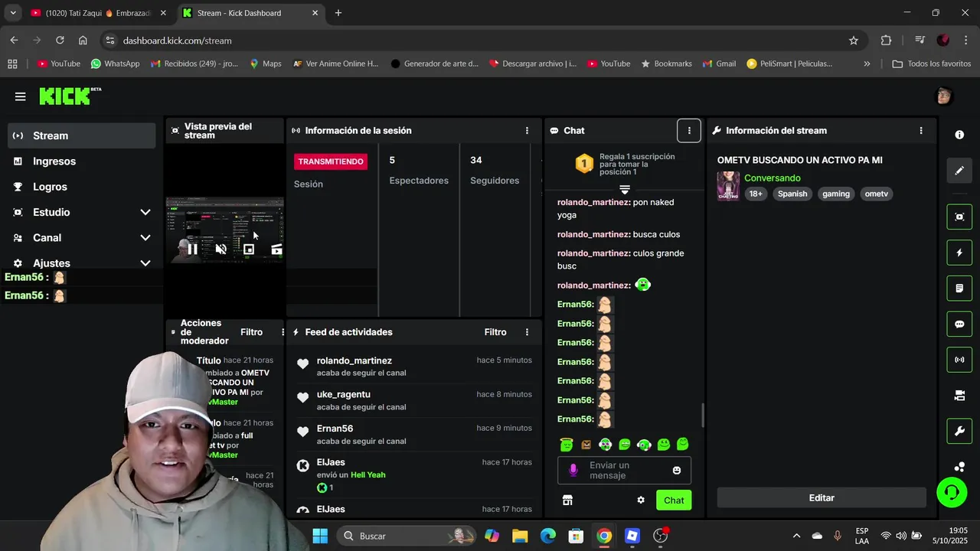Open Feed de actividades options menu
This screenshot has width=980, height=551.
pos(527,332)
